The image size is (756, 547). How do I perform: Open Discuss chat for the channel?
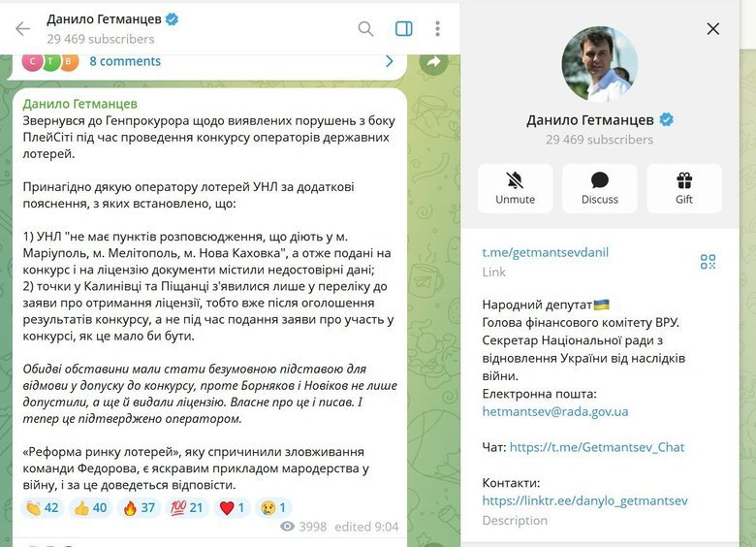point(599,188)
